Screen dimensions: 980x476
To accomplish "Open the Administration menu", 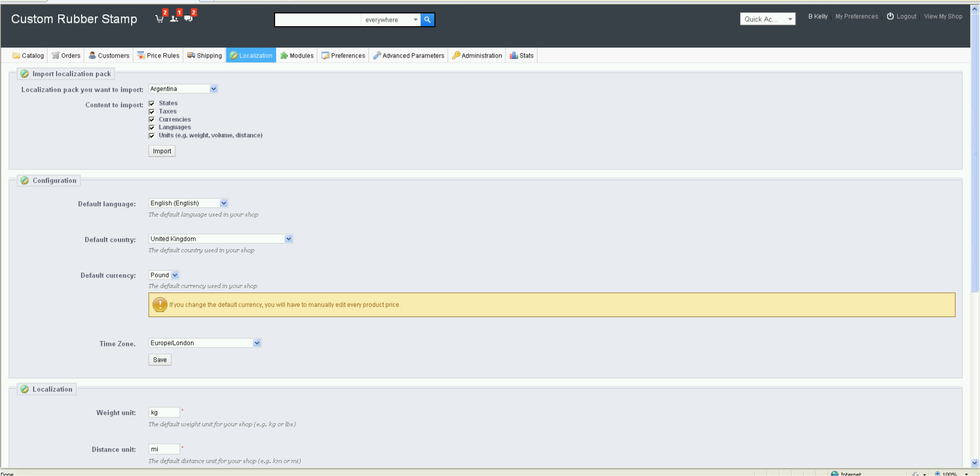I will click(477, 55).
